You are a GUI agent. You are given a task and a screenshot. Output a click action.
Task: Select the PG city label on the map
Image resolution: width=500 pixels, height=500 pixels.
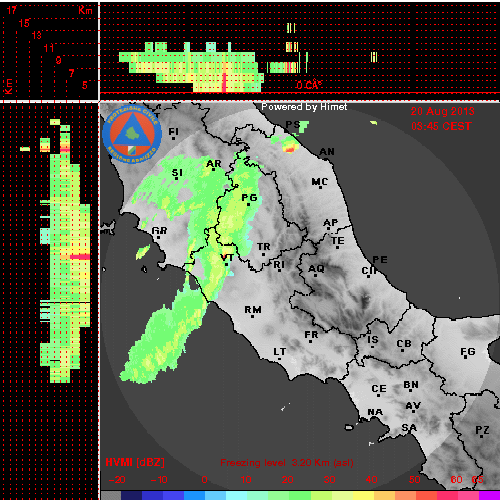249,198
